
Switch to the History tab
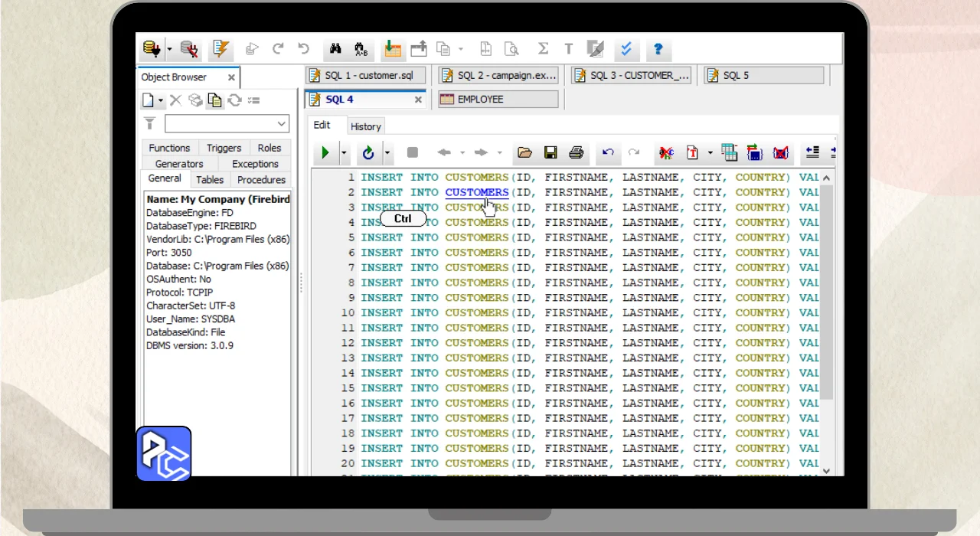pyautogui.click(x=365, y=126)
